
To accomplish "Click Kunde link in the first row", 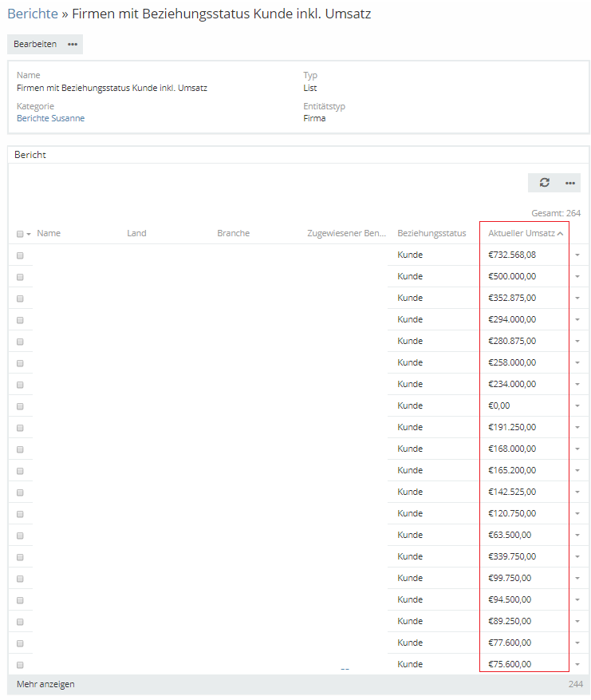I will pos(410,255).
